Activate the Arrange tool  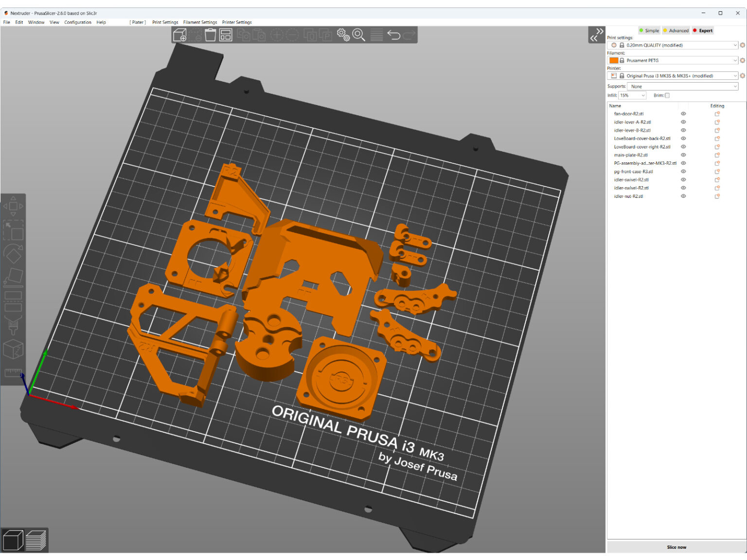[x=225, y=35]
